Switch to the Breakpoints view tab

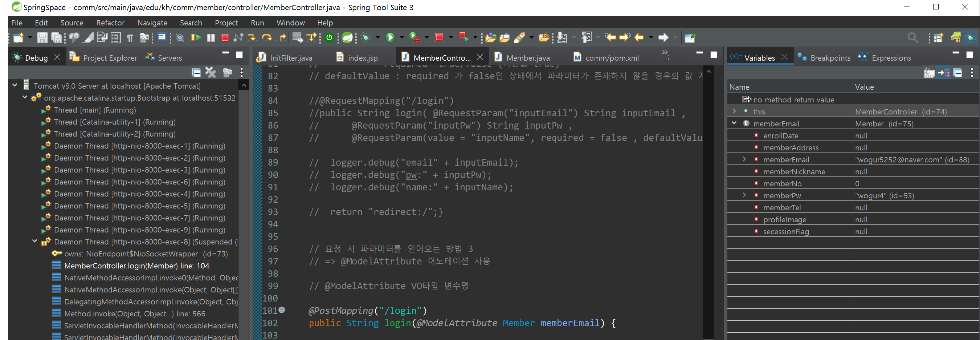coord(824,57)
